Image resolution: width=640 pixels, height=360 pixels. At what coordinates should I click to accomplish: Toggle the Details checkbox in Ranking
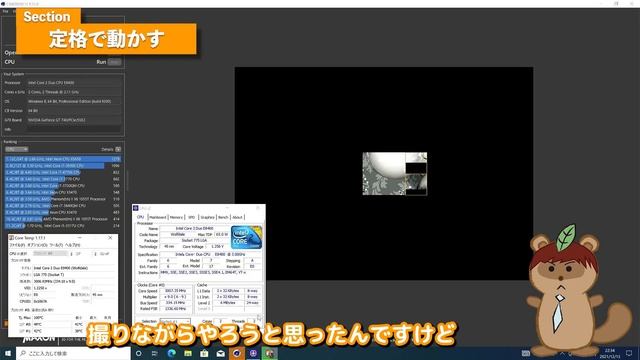118,149
